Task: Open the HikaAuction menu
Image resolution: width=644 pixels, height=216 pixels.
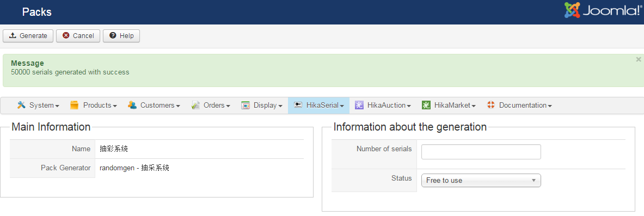Action: coord(383,106)
